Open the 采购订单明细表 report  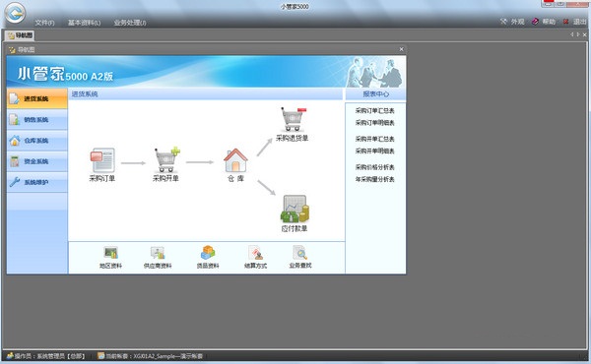374,123
